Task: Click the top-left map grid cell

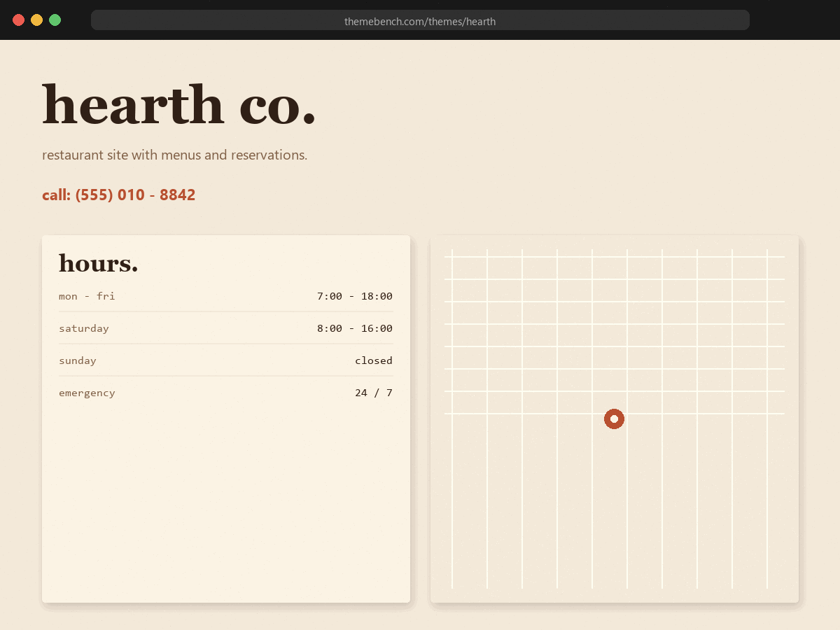Action: (470, 268)
